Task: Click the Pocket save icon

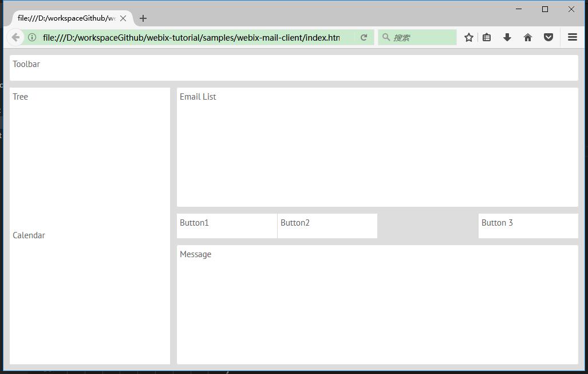Action: point(548,37)
